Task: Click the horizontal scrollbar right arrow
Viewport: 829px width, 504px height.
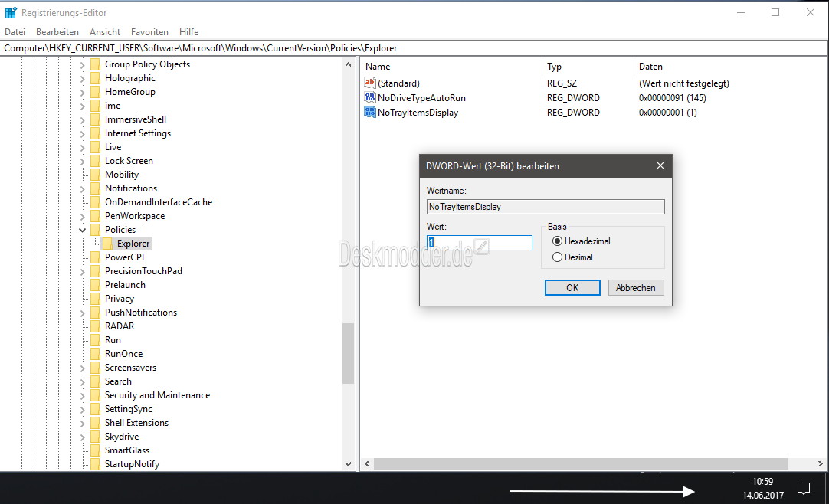Action: [820, 463]
